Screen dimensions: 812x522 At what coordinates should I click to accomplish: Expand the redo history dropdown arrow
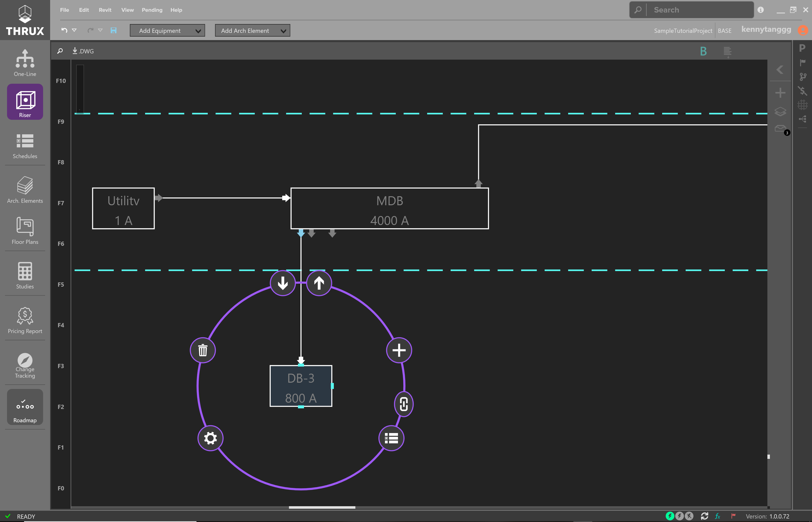click(x=100, y=30)
